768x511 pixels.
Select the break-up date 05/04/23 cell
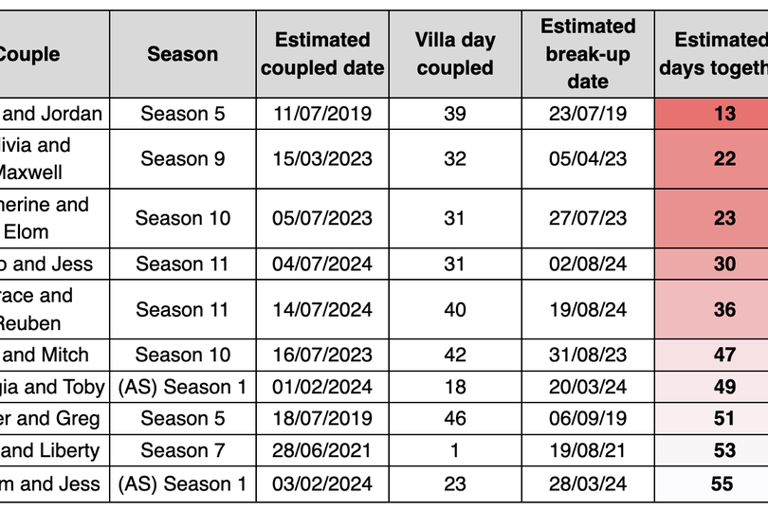[x=588, y=158]
